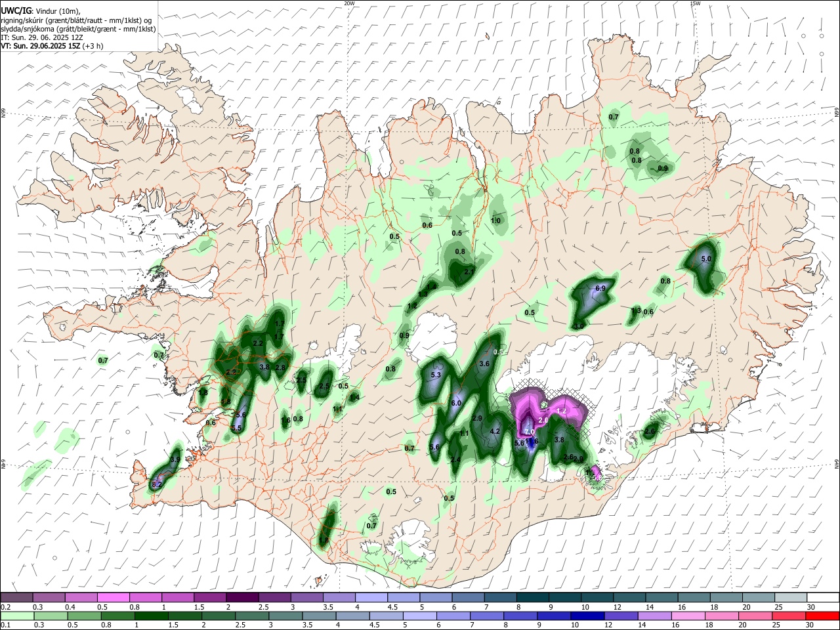Click the 1.0 precipitation value in the north
Viewport: 840px width, 630px height.
495,220
